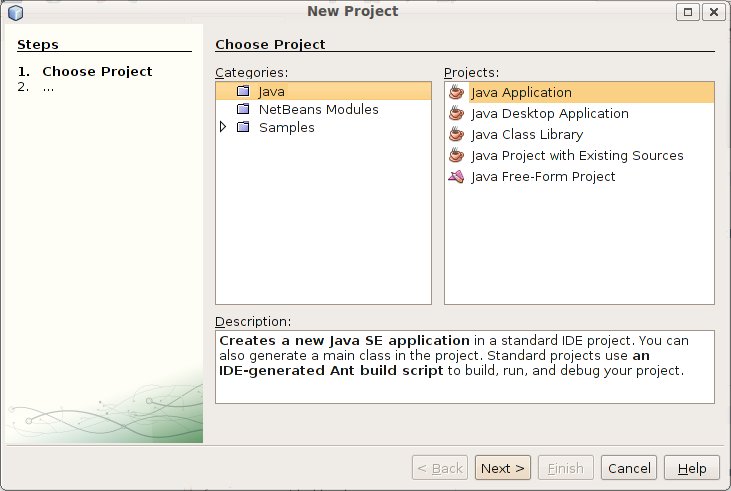Image resolution: width=731 pixels, height=491 pixels.
Task: Click the Java Desktop Application icon
Action: tap(457, 114)
